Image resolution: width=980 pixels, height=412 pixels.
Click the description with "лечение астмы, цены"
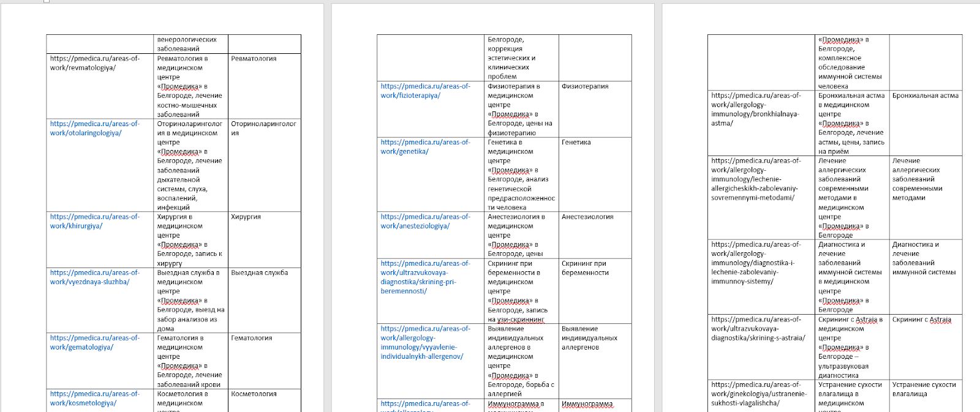pyautogui.click(x=852, y=124)
